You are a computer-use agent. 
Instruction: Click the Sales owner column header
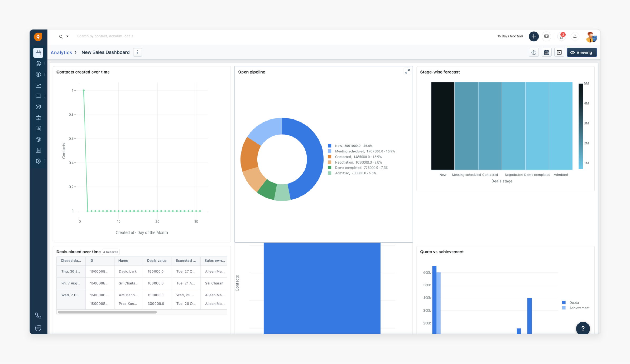pos(214,260)
